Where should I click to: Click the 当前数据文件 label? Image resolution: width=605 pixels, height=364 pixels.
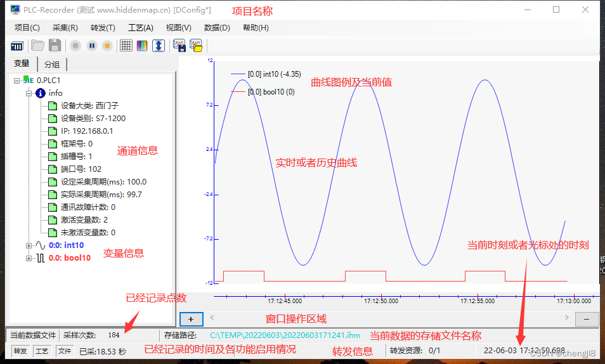(33, 335)
